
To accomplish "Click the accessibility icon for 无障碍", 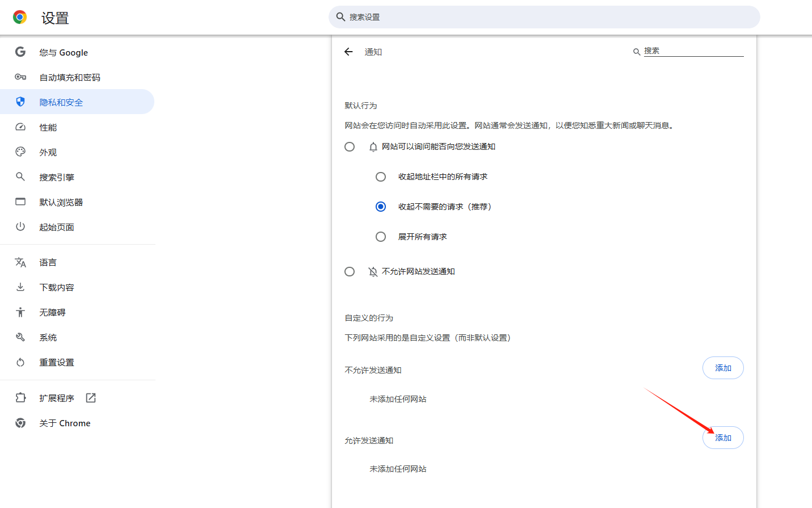I will click(x=20, y=312).
